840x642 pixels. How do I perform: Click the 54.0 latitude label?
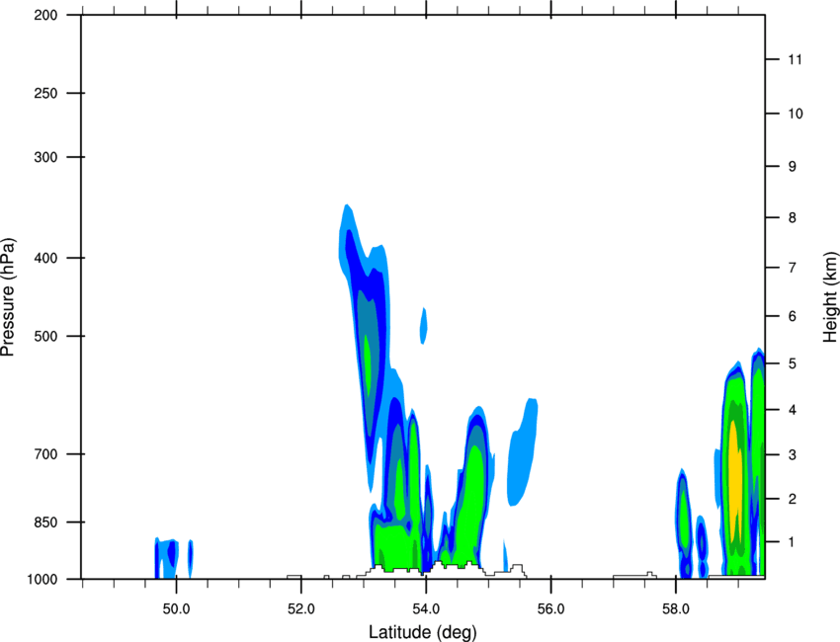pyautogui.click(x=426, y=609)
